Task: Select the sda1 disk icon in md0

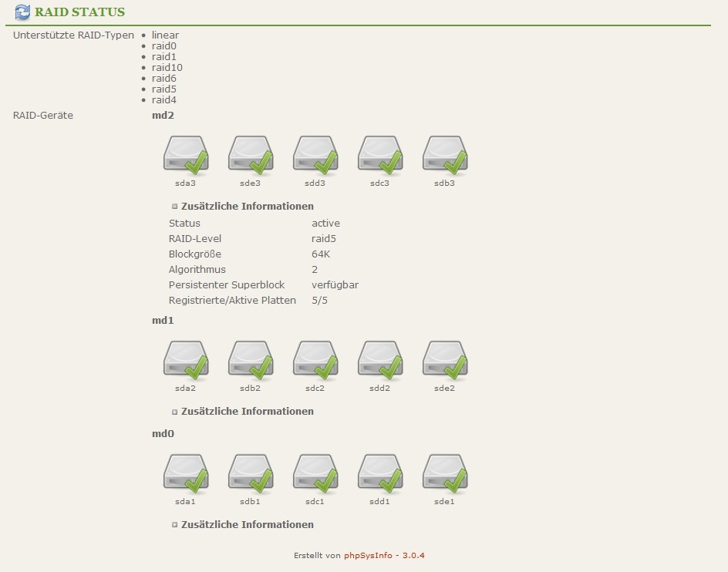Action: click(186, 473)
